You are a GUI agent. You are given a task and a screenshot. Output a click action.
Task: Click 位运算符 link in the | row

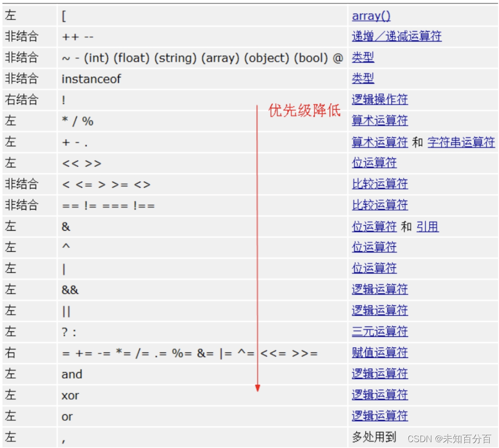pyautogui.click(x=374, y=268)
